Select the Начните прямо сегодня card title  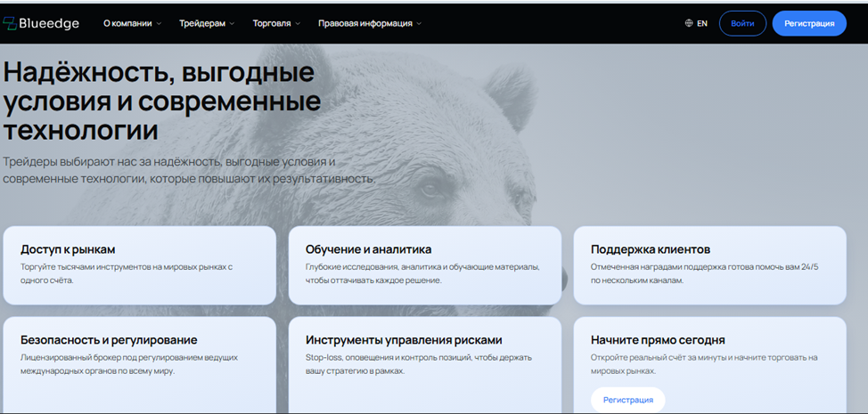(x=658, y=340)
